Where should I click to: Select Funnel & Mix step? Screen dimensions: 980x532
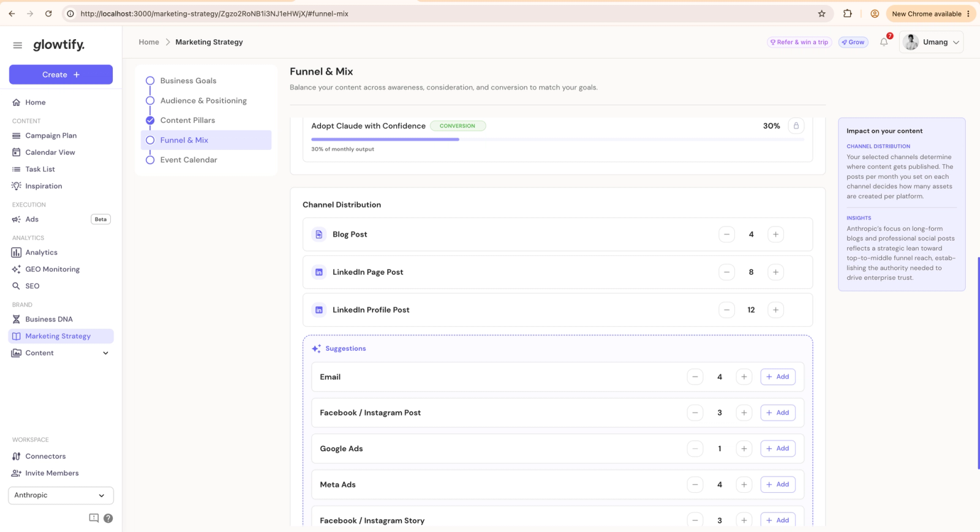(x=206, y=140)
